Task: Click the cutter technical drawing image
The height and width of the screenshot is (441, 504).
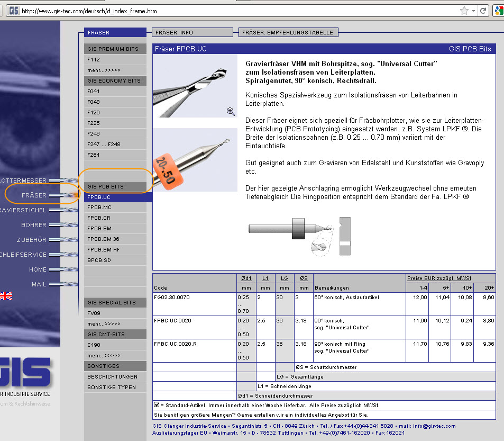Action: [299, 237]
